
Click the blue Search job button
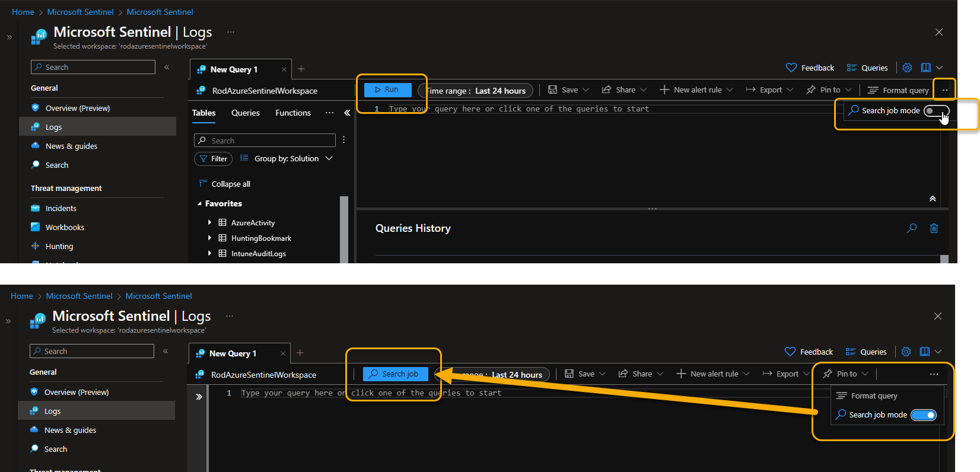(395, 374)
